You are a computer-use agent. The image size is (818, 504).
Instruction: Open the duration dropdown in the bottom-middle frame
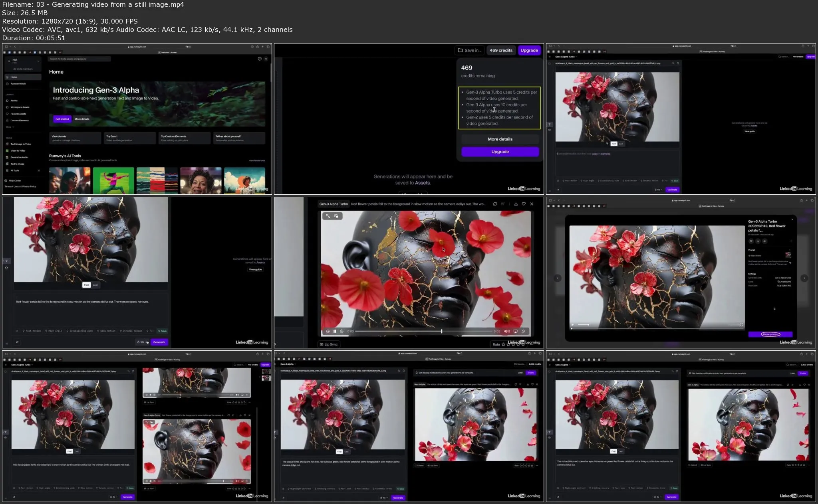point(384,498)
